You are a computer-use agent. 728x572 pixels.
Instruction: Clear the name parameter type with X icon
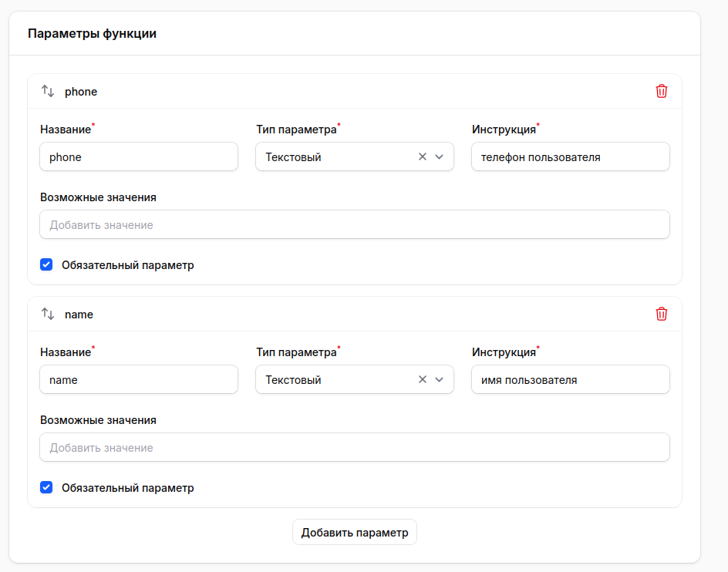pyautogui.click(x=422, y=379)
